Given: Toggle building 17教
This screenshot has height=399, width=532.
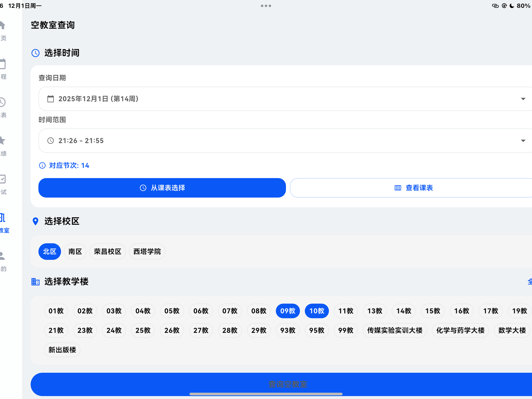Looking at the screenshot, I should coord(491,311).
